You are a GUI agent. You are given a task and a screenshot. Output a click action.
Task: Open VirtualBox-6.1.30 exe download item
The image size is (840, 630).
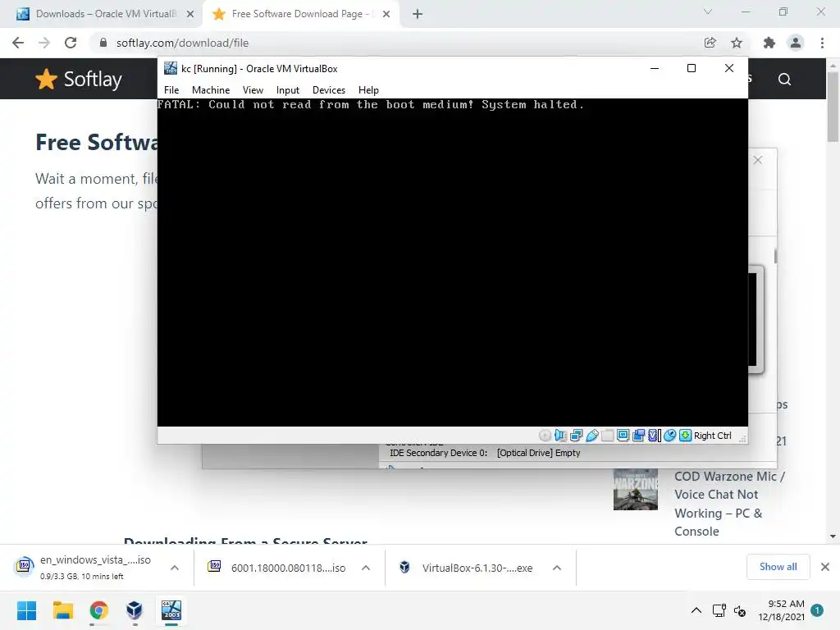pyautogui.click(x=465, y=568)
